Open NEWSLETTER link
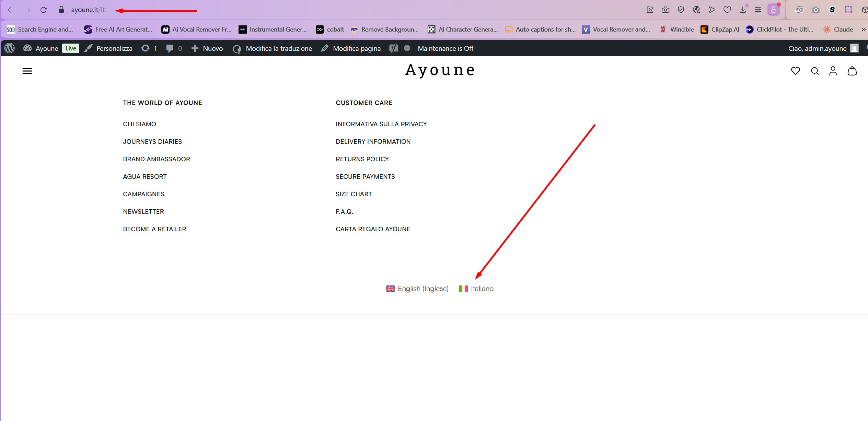The image size is (868, 421). pos(143,212)
